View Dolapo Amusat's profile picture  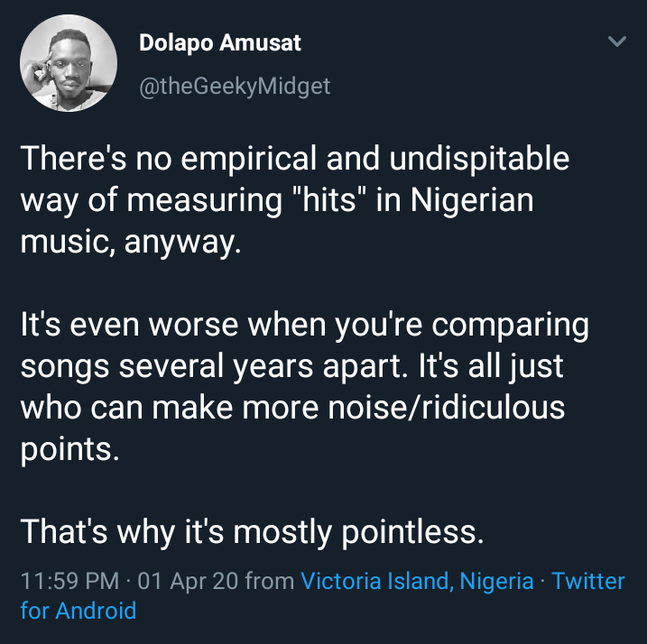point(69,63)
